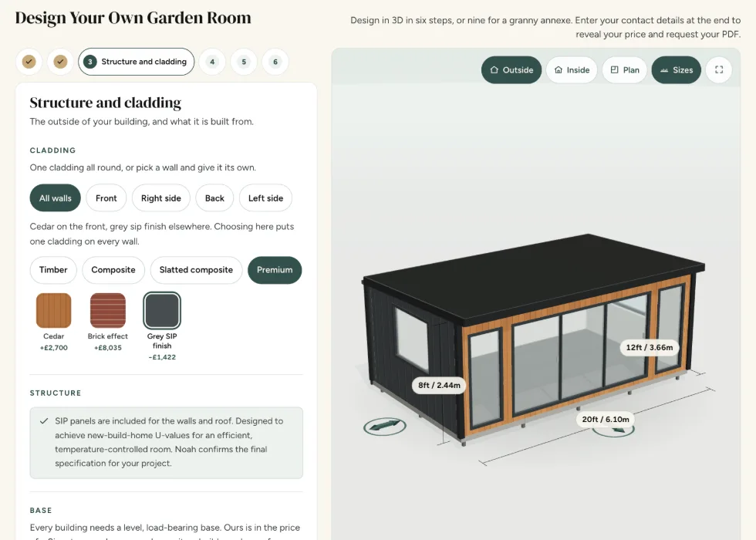
Task: Choose Composite cladding category
Action: [x=113, y=270]
